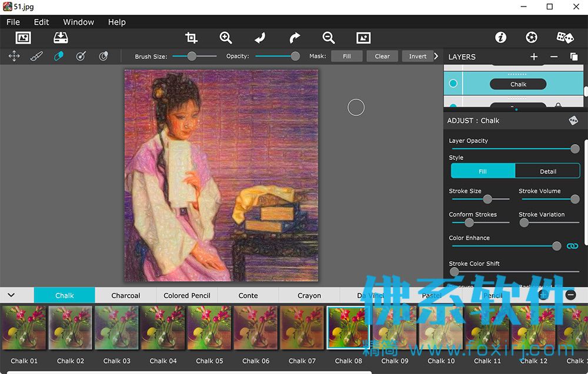Screen dimensions: 588x374
Task: Open the Save image icon
Action: (x=61, y=38)
